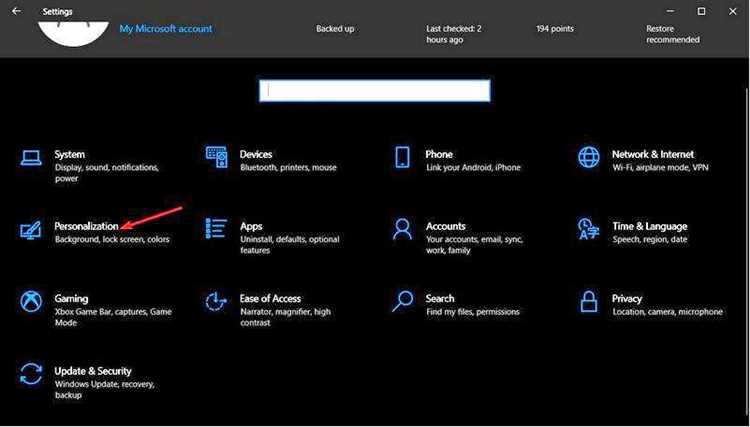The width and height of the screenshot is (750, 427).
Task: Click the Gaming Xbox icon
Action: click(x=31, y=302)
